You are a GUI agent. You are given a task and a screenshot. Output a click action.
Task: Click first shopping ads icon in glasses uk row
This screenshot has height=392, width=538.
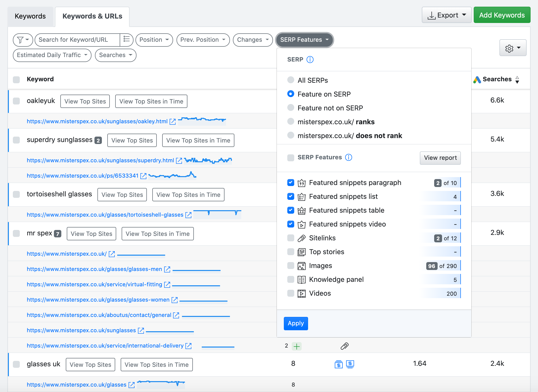[338, 364]
